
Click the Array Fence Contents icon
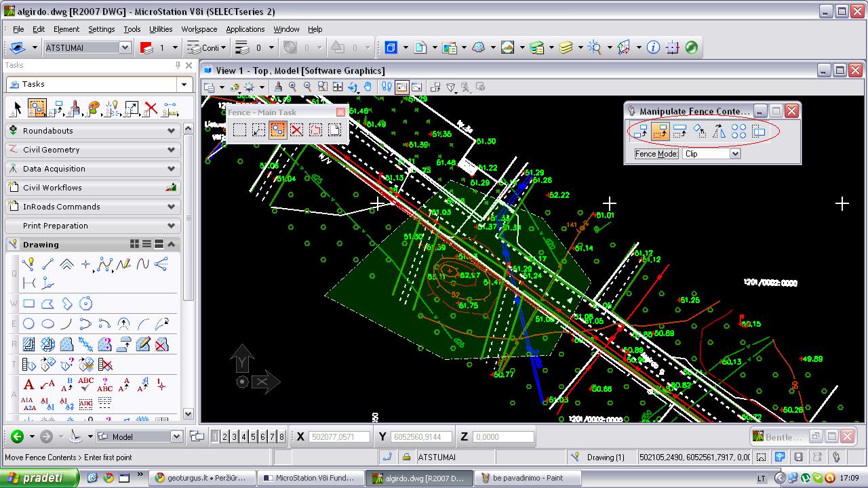(x=739, y=132)
